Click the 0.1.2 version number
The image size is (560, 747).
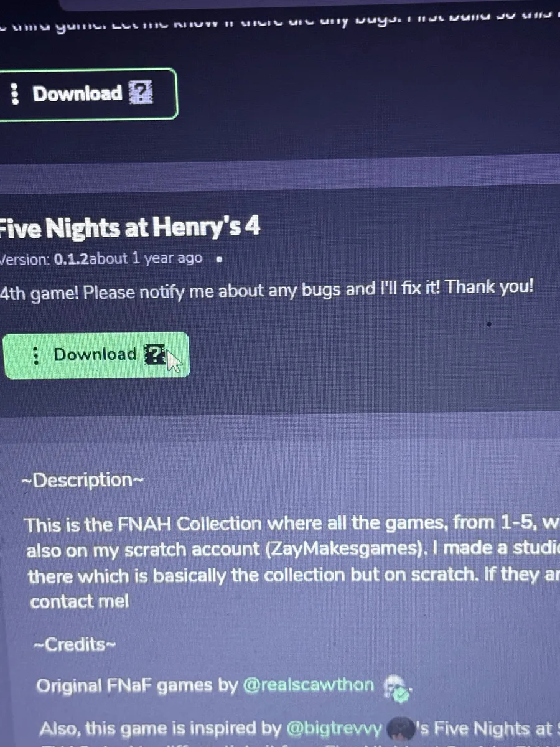click(72, 259)
